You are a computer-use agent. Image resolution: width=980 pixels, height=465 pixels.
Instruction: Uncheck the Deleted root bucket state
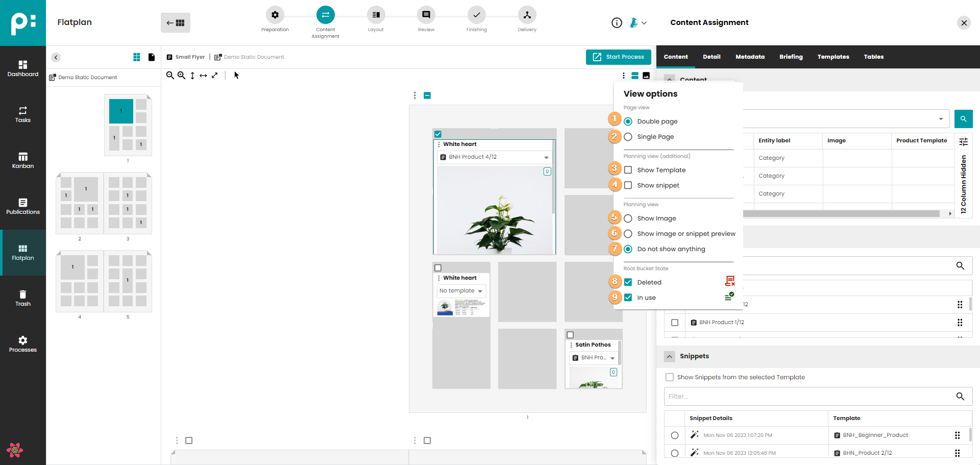click(628, 282)
